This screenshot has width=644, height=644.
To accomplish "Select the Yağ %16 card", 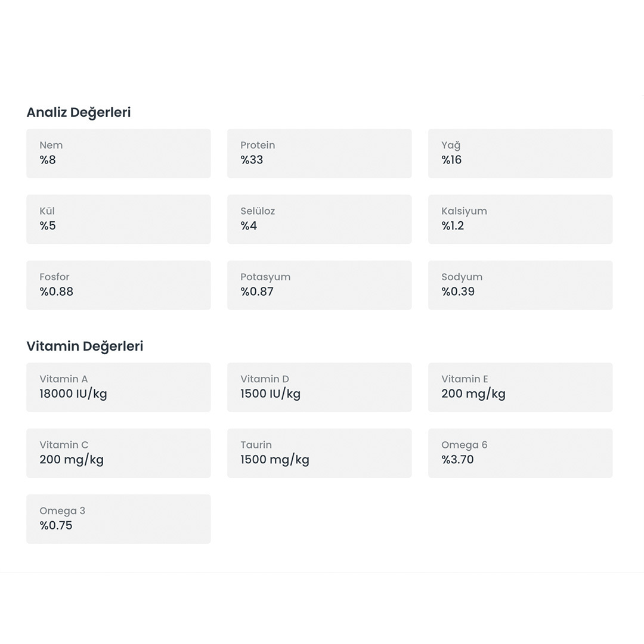I will click(520, 153).
